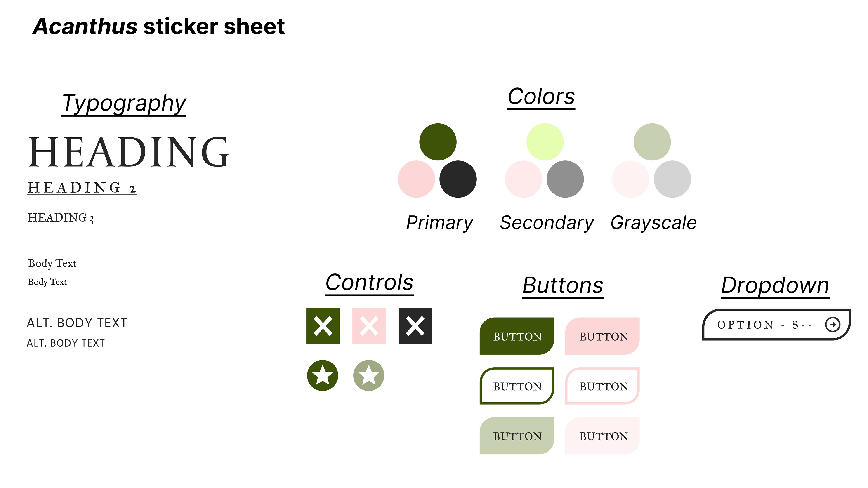Click the solid pink BUTTON
The image size is (868, 488).
tap(602, 336)
